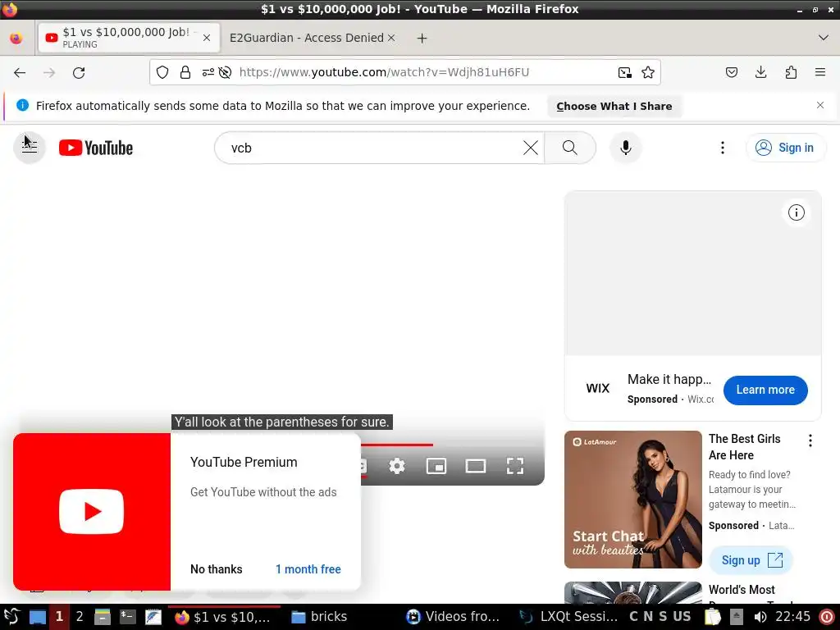Image resolution: width=840 pixels, height=630 pixels.
Task: Go to YouTube home via the logo
Action: coord(96,148)
